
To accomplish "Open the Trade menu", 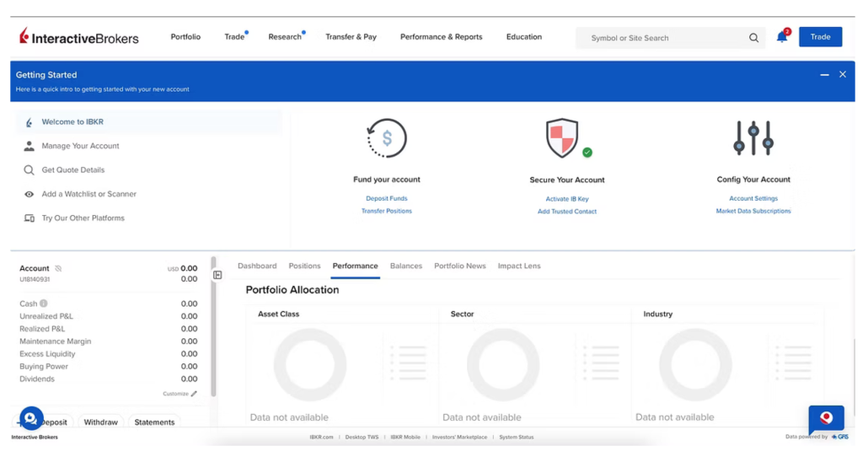I will pyautogui.click(x=235, y=37).
